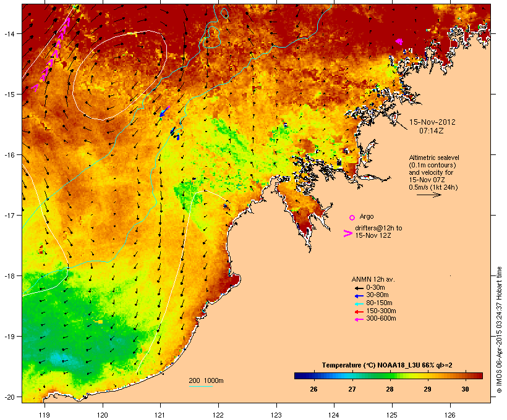Click the '30-80m' depth label
The height and width of the screenshot is (420, 507).
coord(377,295)
